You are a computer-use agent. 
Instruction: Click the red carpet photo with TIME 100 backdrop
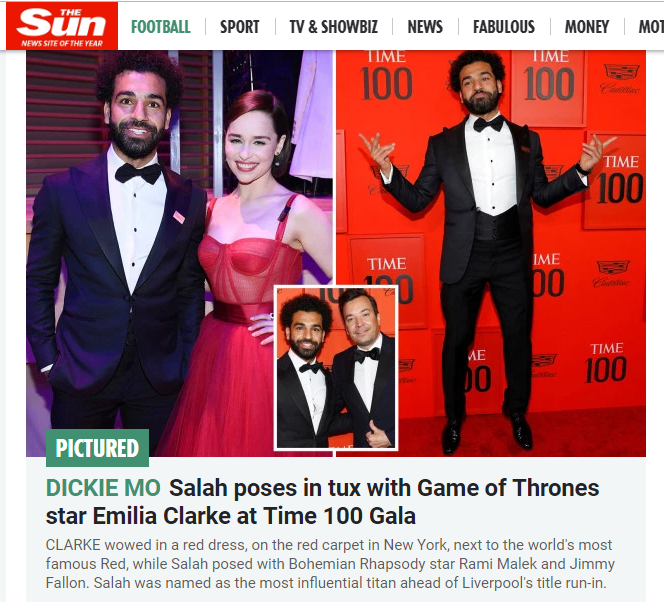pos(491,253)
